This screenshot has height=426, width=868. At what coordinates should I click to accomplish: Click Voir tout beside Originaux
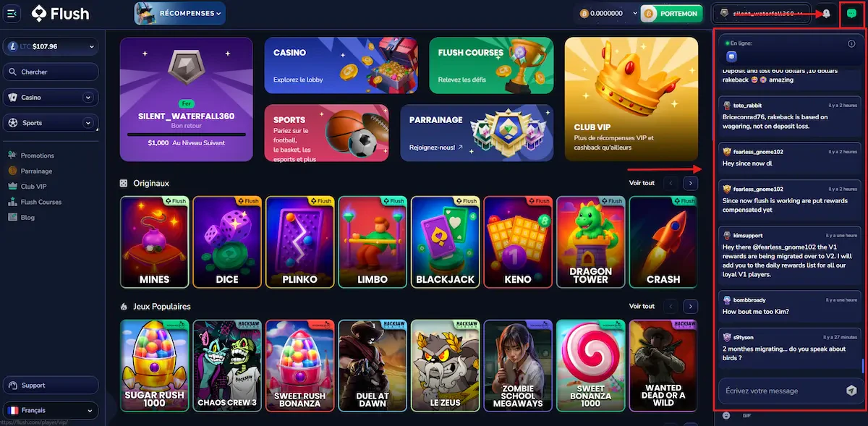point(642,183)
